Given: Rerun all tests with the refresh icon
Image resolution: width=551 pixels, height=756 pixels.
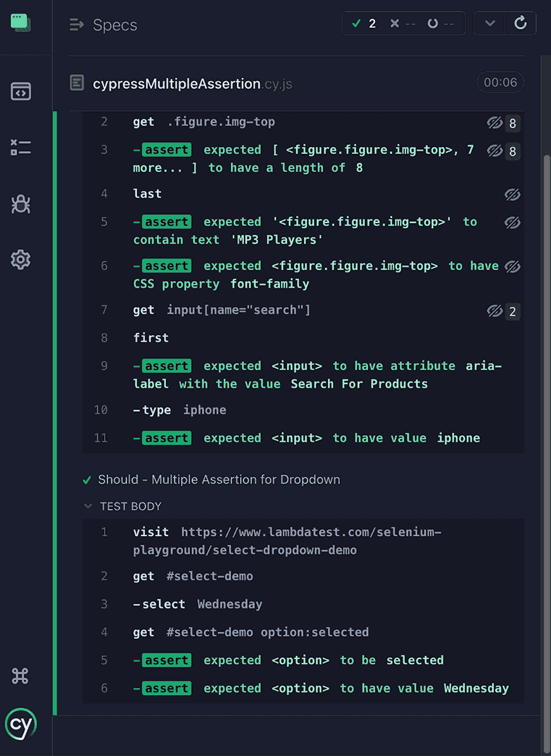Looking at the screenshot, I should click(x=521, y=23).
